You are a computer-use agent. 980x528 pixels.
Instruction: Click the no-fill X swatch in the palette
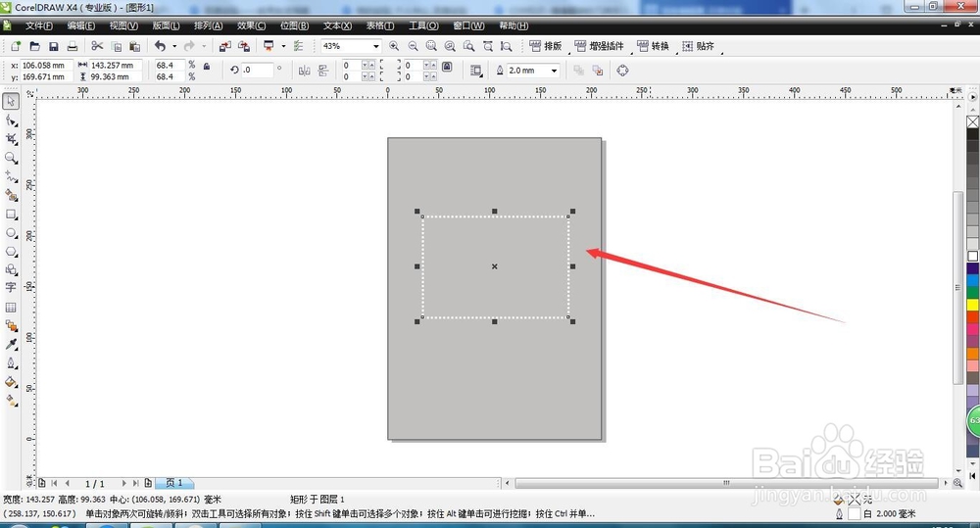(x=972, y=121)
